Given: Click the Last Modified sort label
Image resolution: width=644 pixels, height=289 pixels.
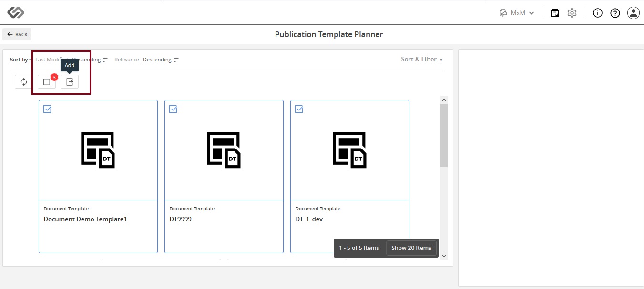Looking at the screenshot, I should (52, 60).
